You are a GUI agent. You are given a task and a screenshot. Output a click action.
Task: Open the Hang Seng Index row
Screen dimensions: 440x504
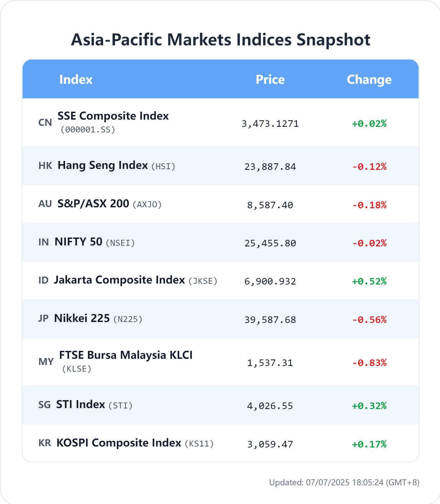221,166
